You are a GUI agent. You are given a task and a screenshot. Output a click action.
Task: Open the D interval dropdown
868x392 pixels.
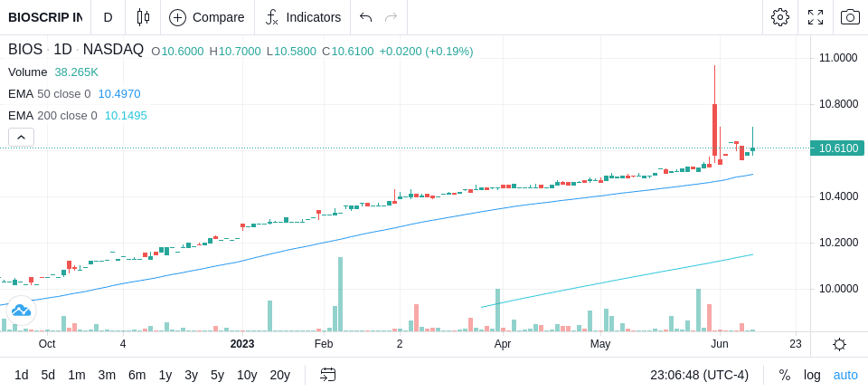pos(108,17)
